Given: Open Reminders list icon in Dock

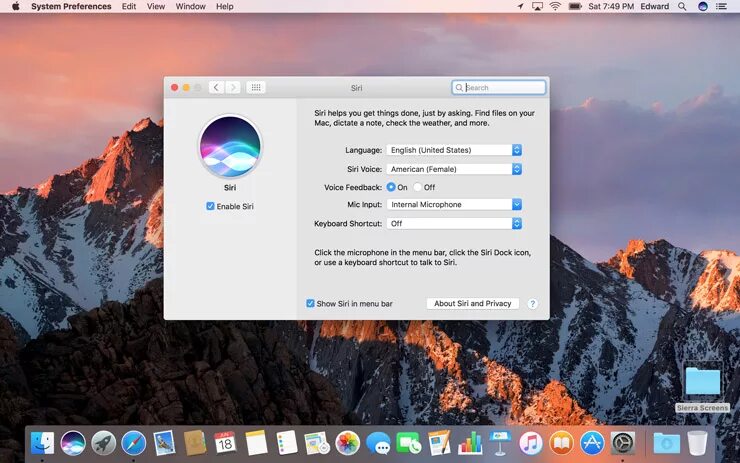Looking at the screenshot, I should pos(286,443).
